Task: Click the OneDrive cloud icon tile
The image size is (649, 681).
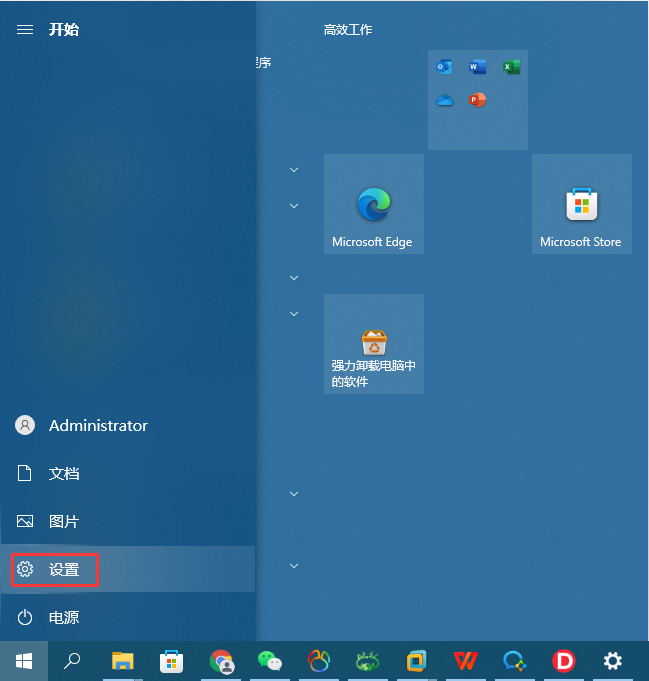Action: point(444,100)
